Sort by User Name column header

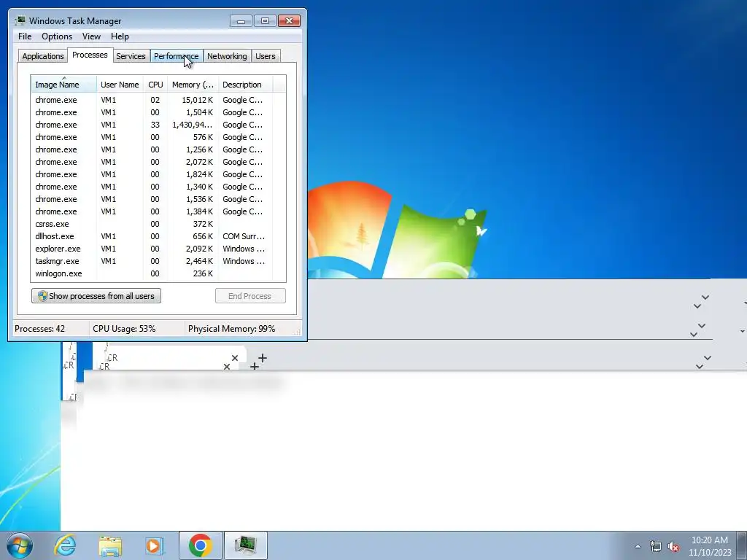[x=120, y=85]
